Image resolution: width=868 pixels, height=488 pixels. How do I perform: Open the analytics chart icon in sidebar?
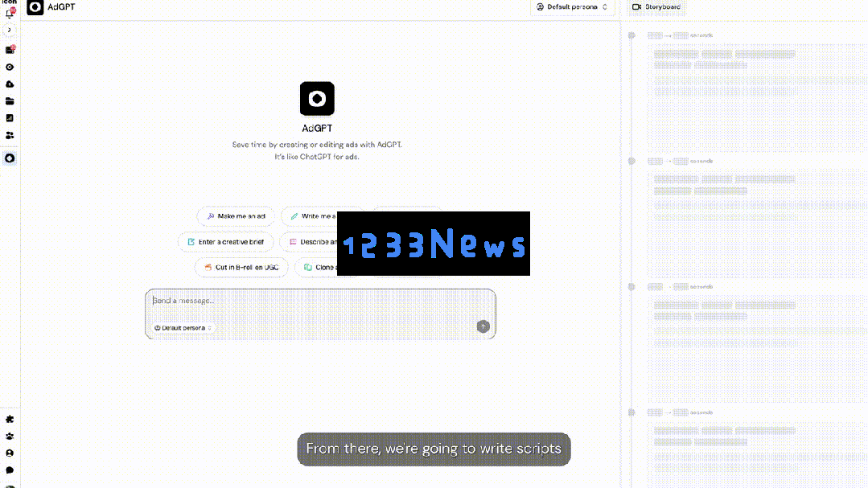click(10, 118)
